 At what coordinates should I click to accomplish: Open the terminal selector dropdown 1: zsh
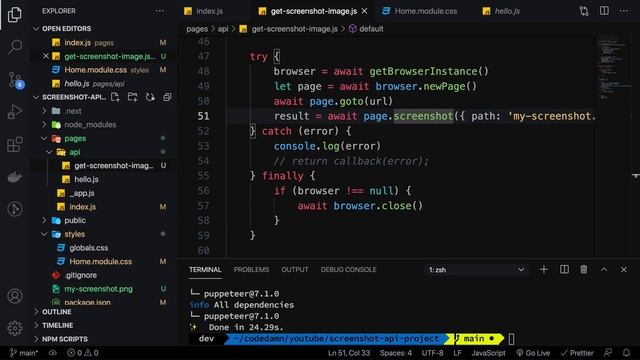476,269
